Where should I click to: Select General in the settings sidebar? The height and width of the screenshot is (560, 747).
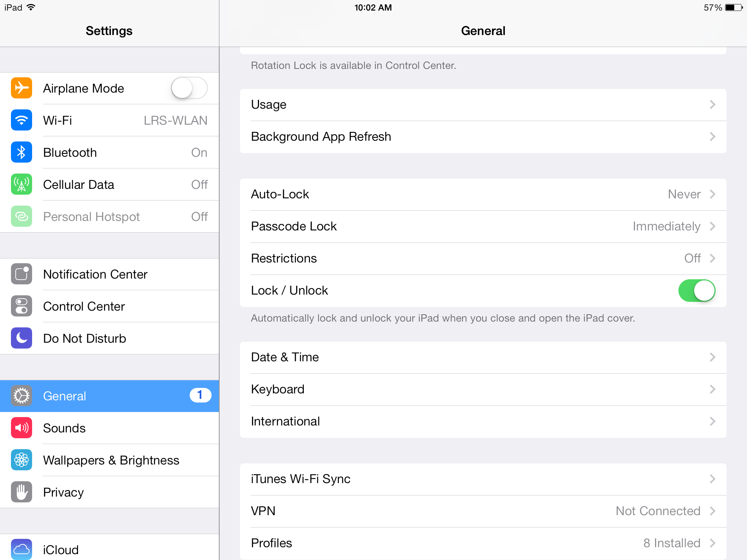click(109, 396)
